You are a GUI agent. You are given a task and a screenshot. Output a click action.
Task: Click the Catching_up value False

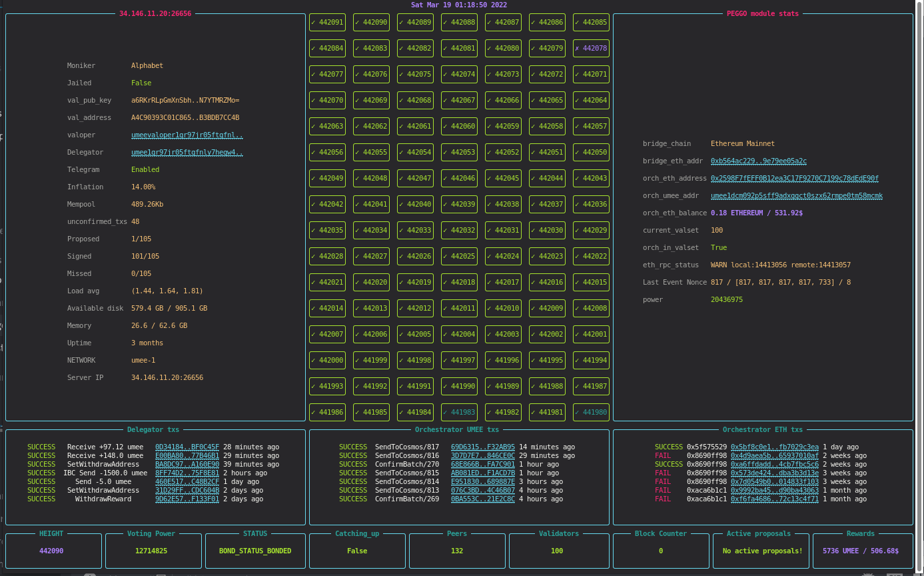pyautogui.click(x=357, y=551)
